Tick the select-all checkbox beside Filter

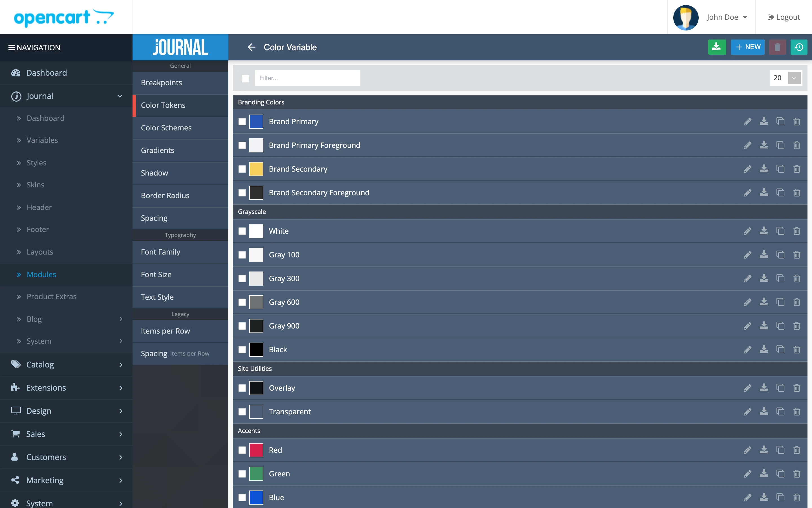point(246,78)
